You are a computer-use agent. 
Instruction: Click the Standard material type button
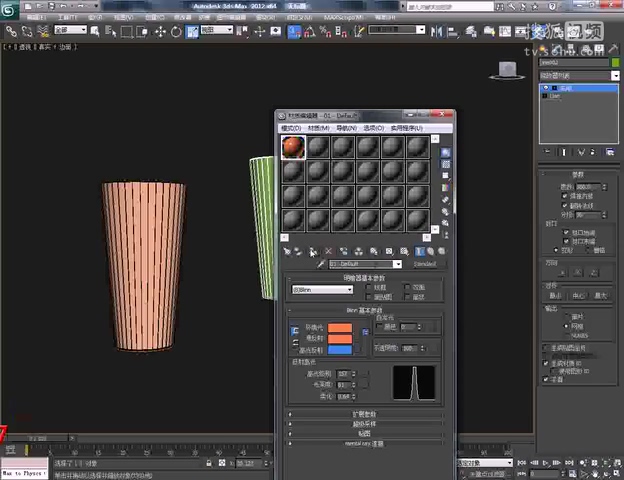click(427, 264)
